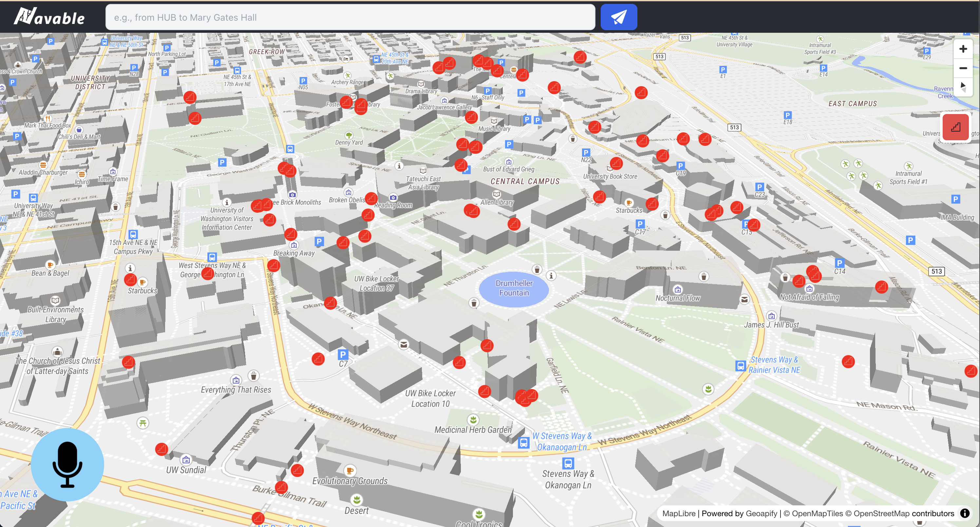Viewport: 980px width, 527px height.
Task: Click the Medicinal Herb Garden icon
Action: tap(473, 420)
